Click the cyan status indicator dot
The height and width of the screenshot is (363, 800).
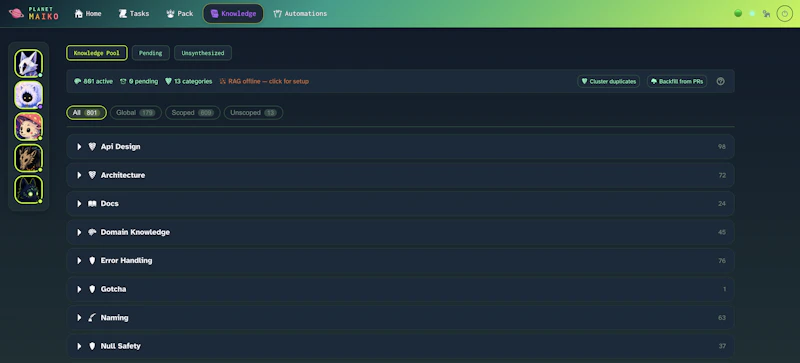(x=752, y=14)
